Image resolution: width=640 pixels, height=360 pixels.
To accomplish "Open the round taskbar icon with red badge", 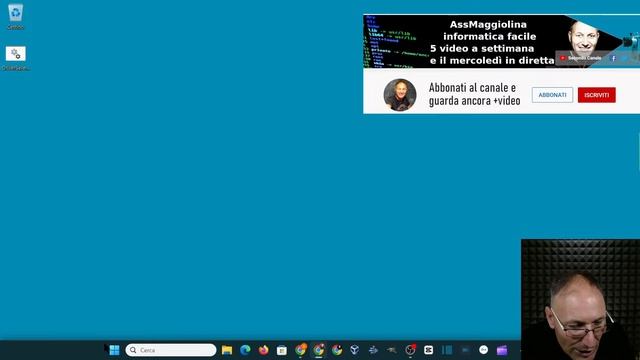I will [x=410, y=350].
